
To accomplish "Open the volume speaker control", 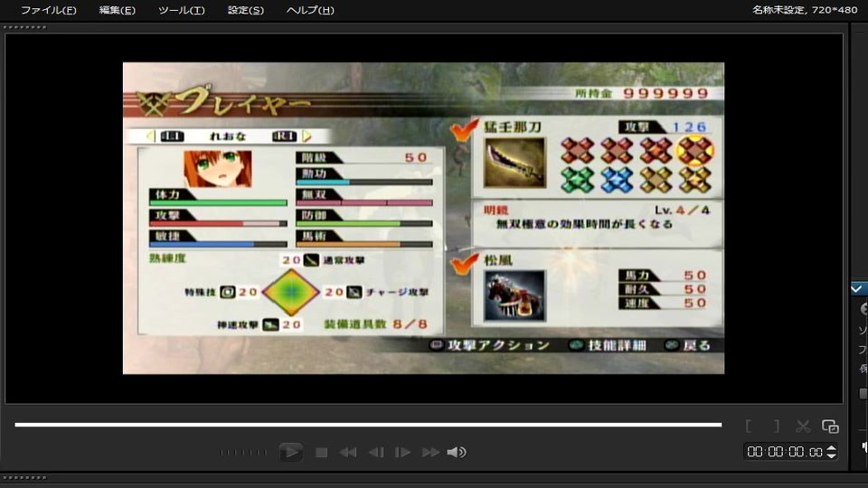I will coord(457,453).
